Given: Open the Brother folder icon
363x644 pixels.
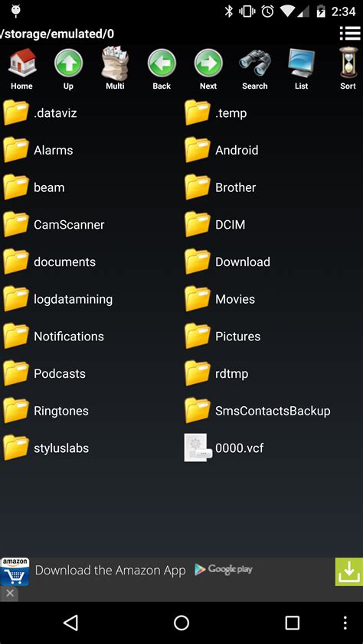Looking at the screenshot, I should click(198, 187).
